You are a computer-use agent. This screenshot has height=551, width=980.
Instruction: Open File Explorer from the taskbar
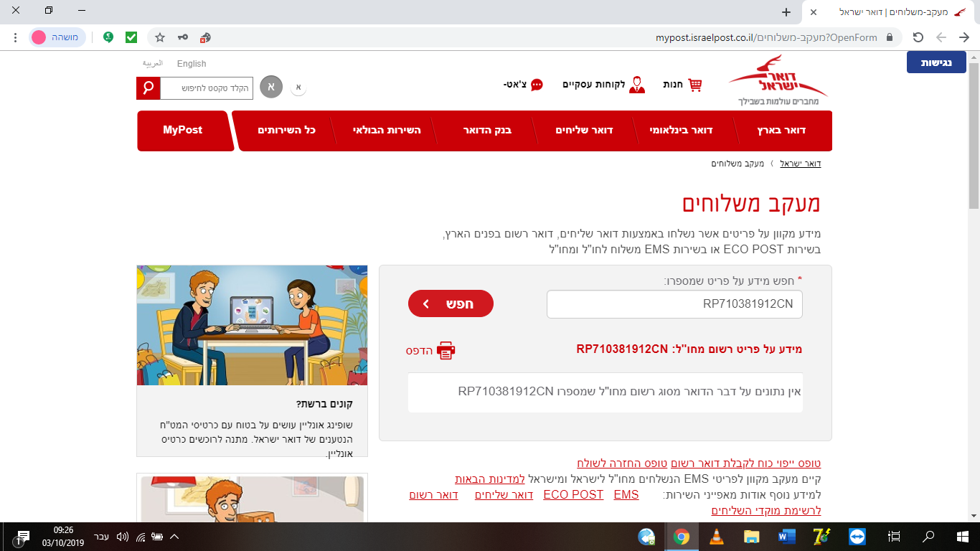752,537
